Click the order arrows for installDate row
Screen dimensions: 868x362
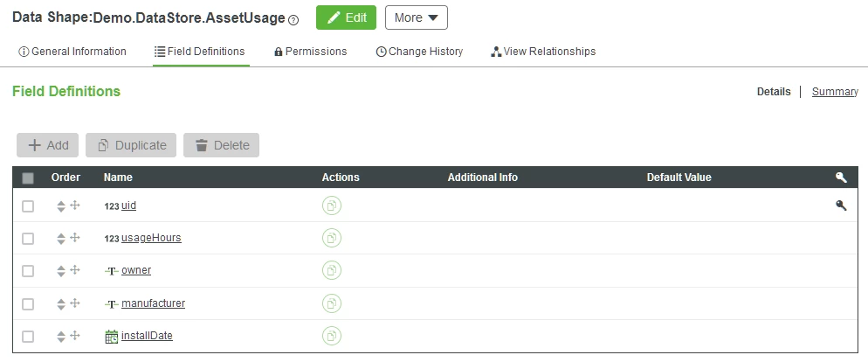tap(61, 337)
